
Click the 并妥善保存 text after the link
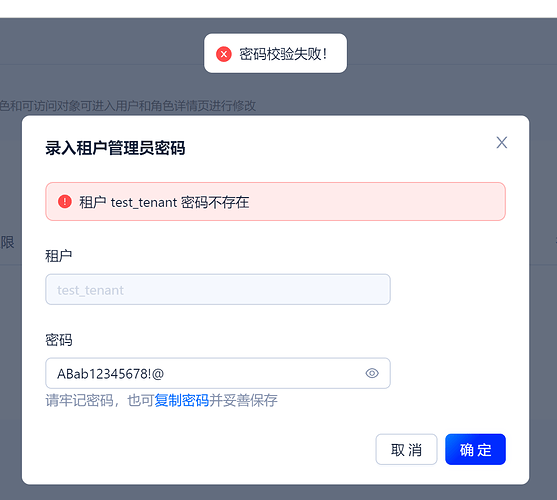pos(243,400)
